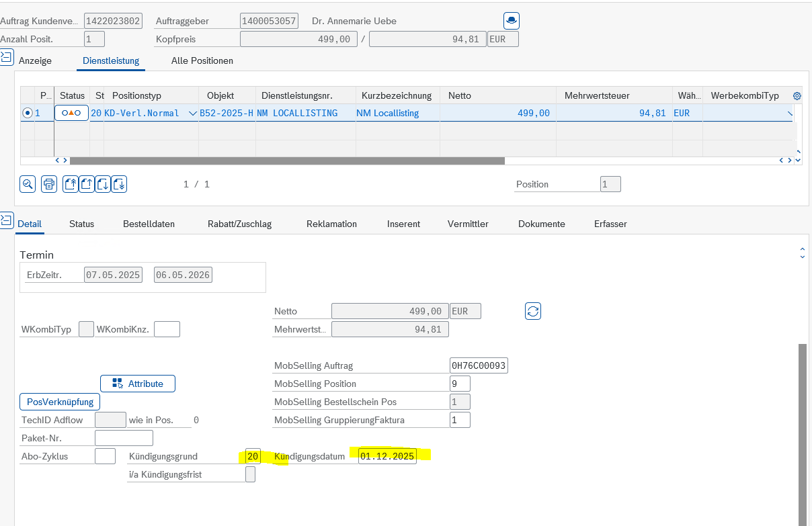Viewport: 812px width, 526px height.
Task: Select the radio button for position row 1
Action: coord(28,113)
